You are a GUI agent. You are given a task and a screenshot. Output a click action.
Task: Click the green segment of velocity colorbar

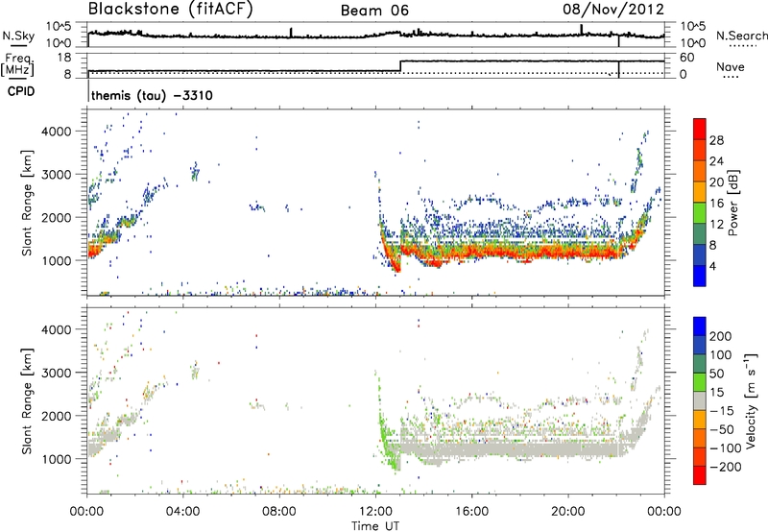click(x=700, y=382)
